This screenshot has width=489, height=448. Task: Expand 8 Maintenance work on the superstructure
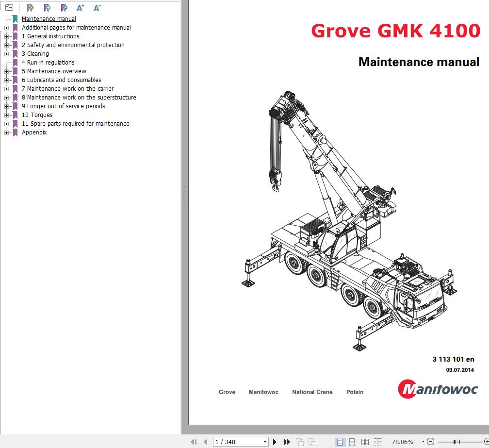6,98
